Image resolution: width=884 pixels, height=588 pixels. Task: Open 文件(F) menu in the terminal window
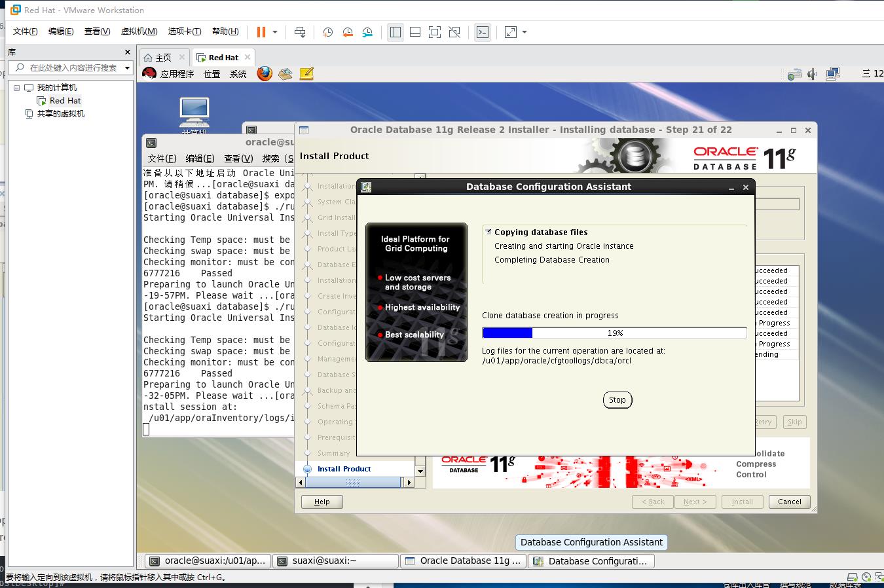click(162, 158)
